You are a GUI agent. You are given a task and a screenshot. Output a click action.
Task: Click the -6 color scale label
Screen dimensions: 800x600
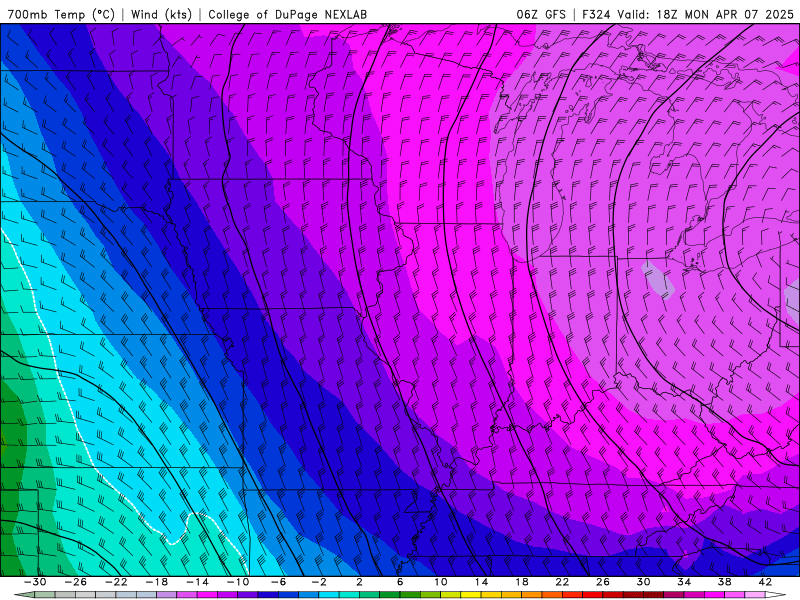tap(278, 582)
